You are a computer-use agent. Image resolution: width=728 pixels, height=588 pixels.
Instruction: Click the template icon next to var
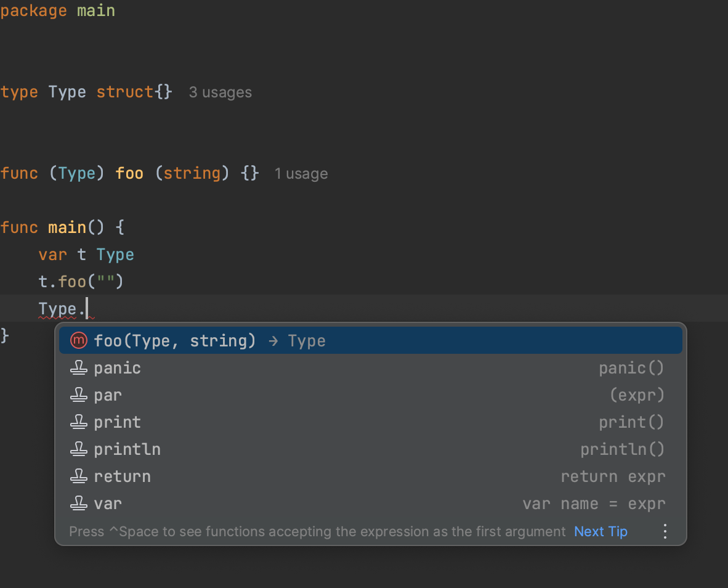coord(79,504)
